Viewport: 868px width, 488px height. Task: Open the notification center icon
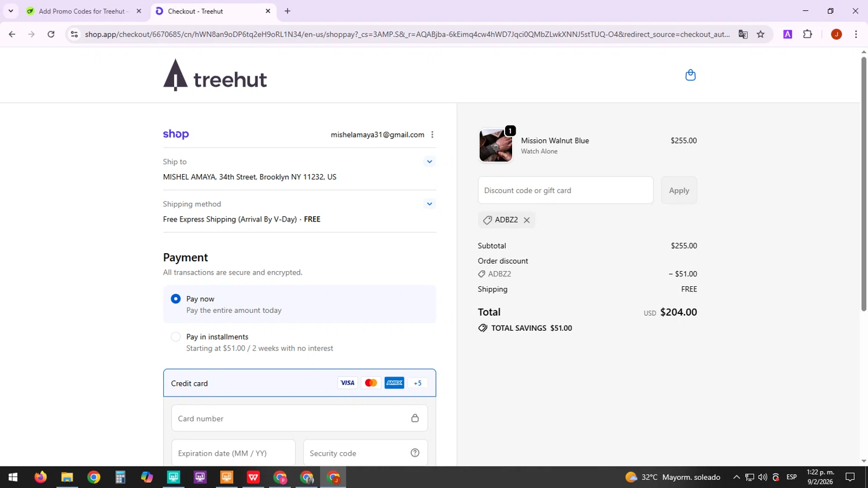tap(850, 477)
